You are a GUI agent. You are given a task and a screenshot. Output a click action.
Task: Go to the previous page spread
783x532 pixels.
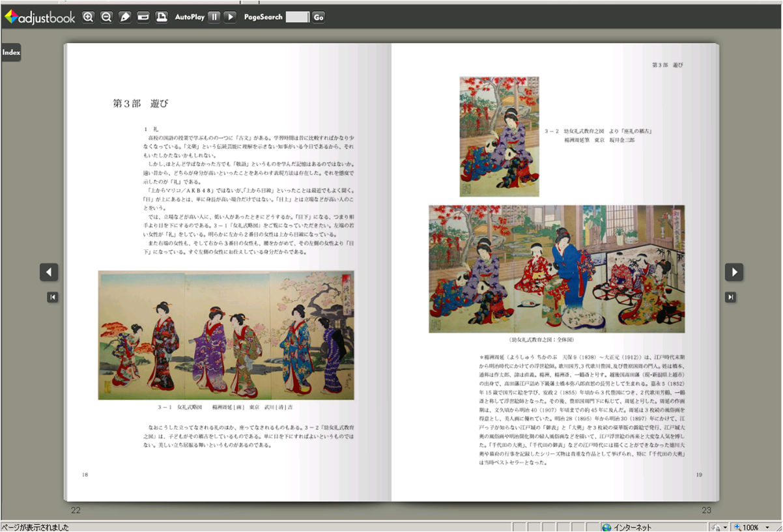click(50, 272)
